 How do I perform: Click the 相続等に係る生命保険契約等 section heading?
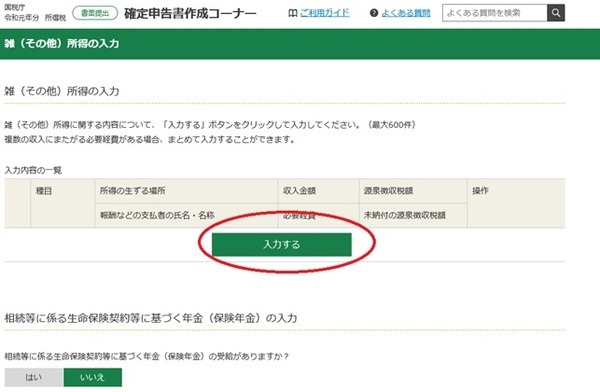[151, 318]
